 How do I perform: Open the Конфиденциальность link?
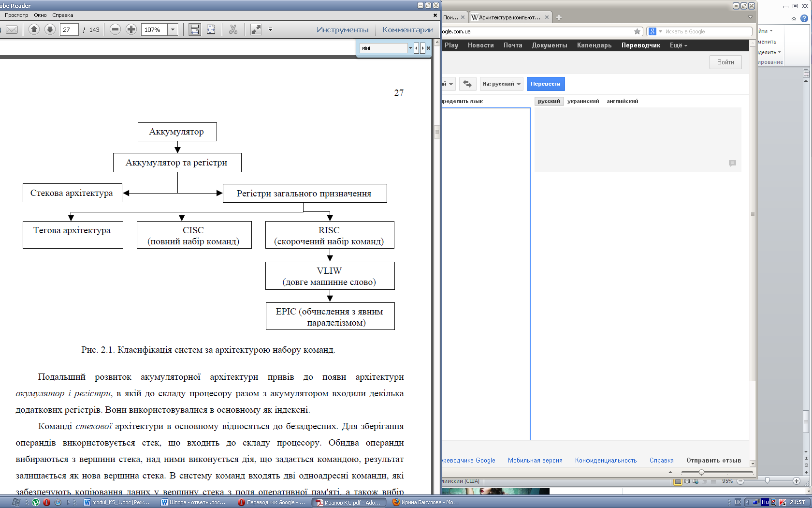[606, 460]
